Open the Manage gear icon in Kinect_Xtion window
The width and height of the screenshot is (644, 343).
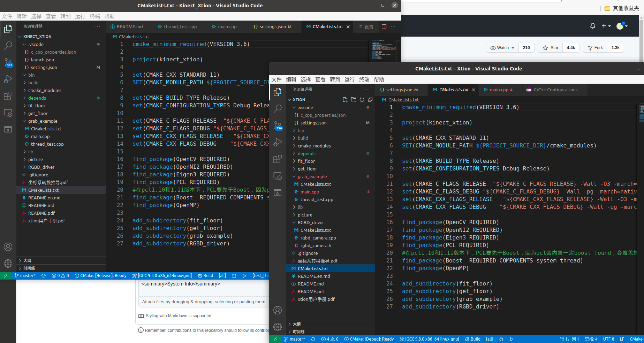tap(8, 264)
